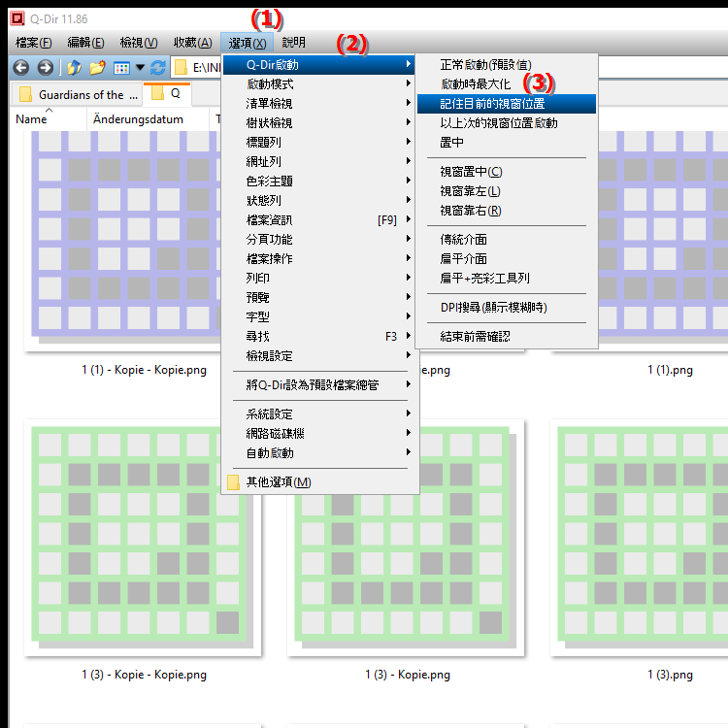The image size is (728, 728).
Task: Sort by the Änderungsdatum column header
Action: coord(148,119)
